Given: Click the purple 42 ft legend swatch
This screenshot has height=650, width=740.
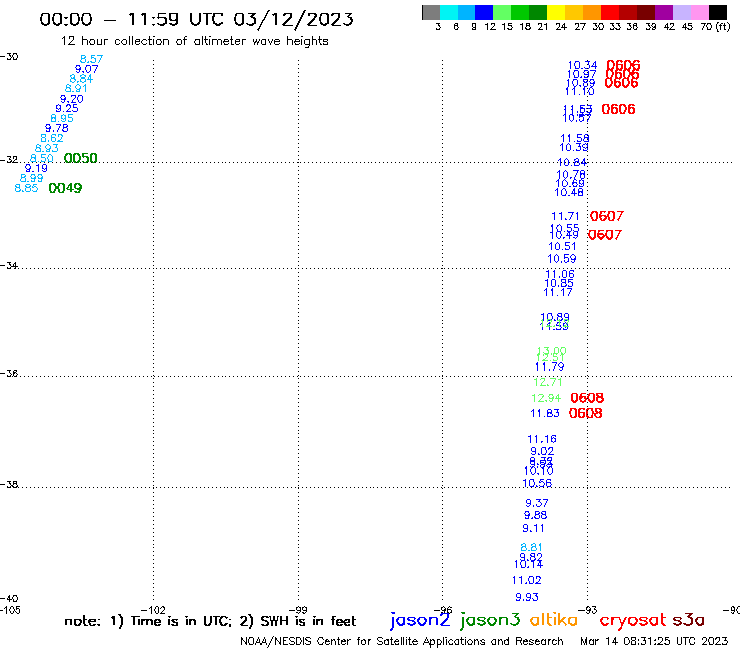Looking at the screenshot, I should [x=663, y=12].
